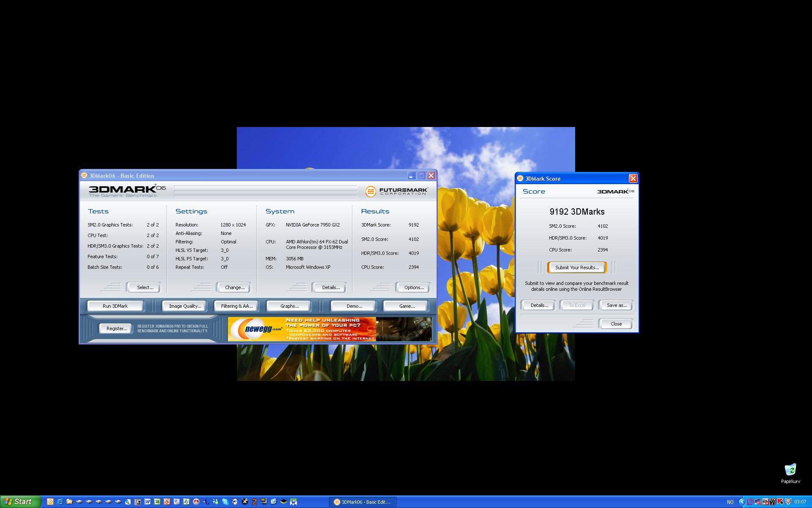
Task: Click Close button in 3DMark Score window
Action: point(616,324)
